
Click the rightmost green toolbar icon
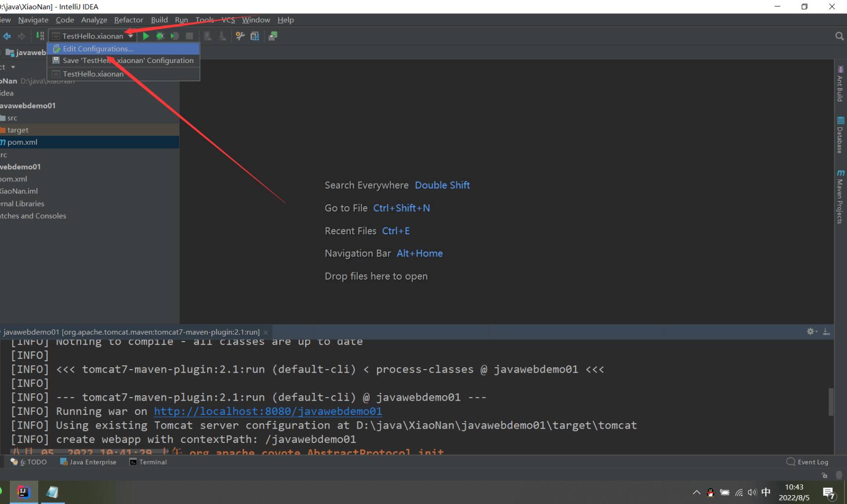[273, 36]
